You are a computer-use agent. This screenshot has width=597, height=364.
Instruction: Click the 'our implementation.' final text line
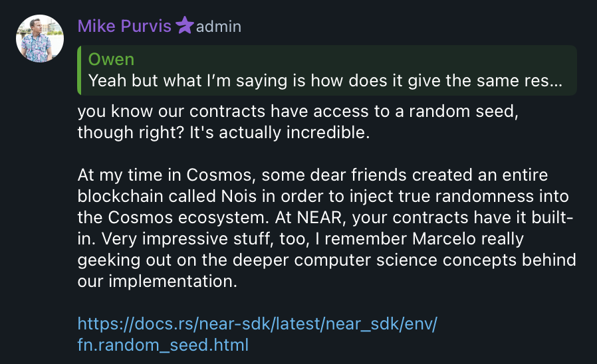point(158,282)
